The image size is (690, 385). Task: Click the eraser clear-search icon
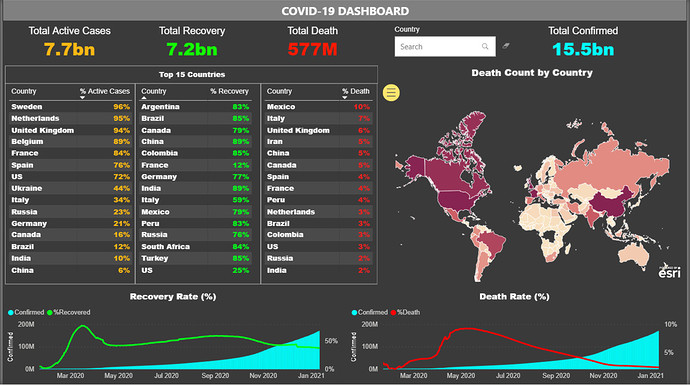pyautogui.click(x=506, y=45)
